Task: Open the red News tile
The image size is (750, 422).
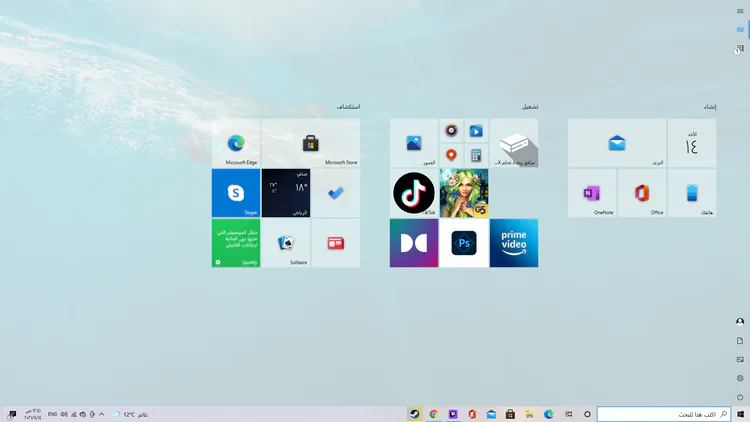Action: [336, 243]
